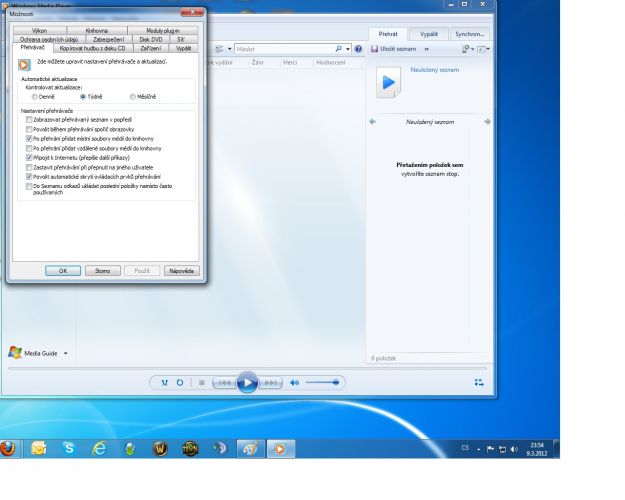Screen dimensions: 625x500
Task: Switch to the Přehrát tab
Action: click(x=388, y=34)
